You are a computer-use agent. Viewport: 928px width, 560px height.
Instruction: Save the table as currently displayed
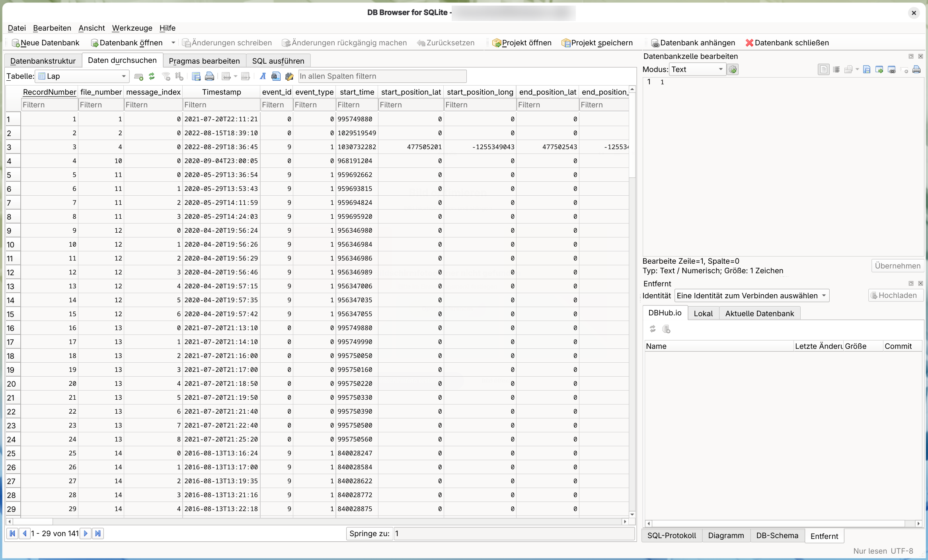click(196, 76)
